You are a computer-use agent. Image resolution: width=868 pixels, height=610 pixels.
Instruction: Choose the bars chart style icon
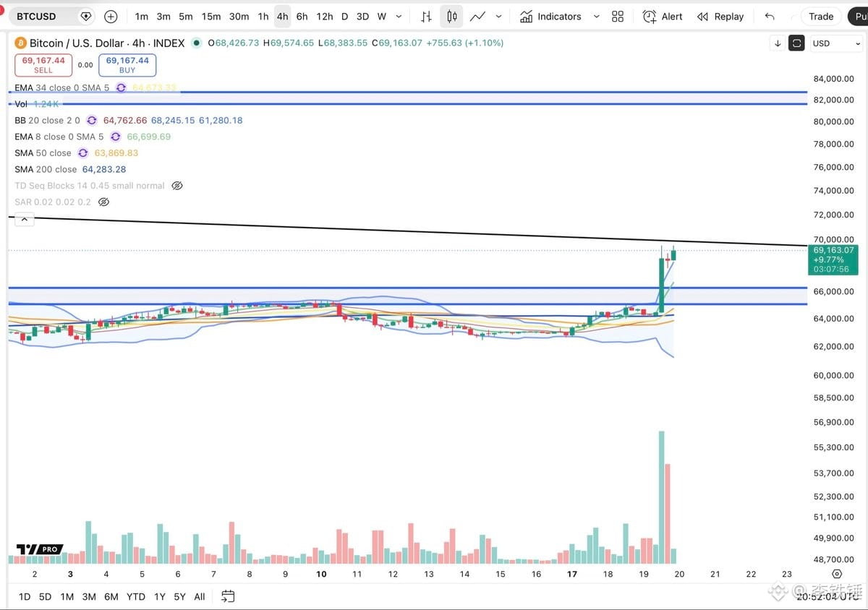pyautogui.click(x=427, y=16)
